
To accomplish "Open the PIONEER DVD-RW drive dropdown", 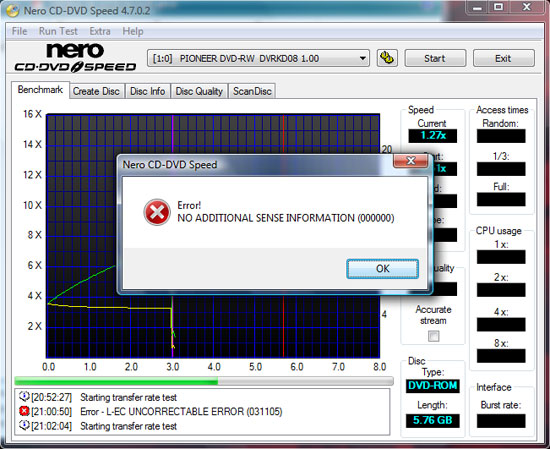I will click(258, 58).
